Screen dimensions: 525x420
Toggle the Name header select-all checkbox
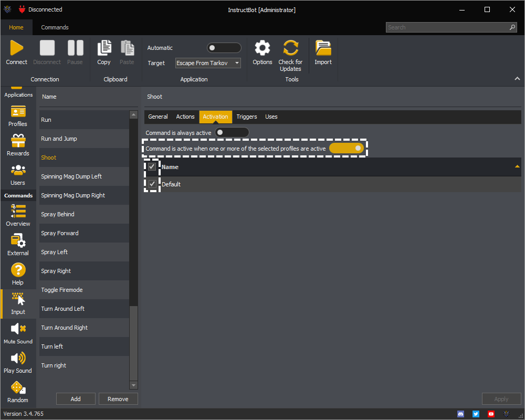(152, 167)
